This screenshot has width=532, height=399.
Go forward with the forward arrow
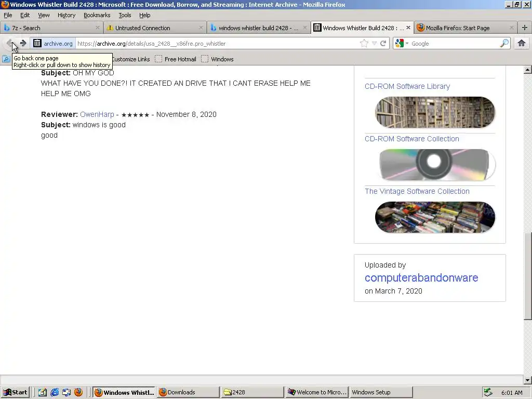point(23,43)
